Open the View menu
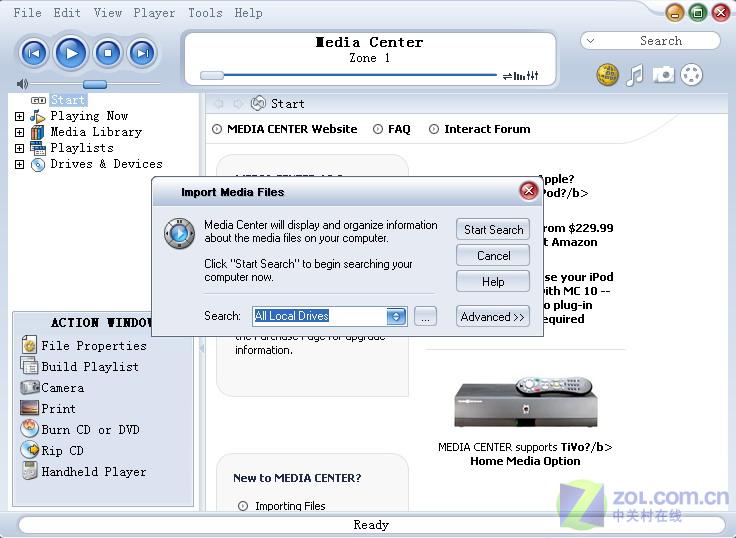This screenshot has width=736, height=538. [107, 13]
